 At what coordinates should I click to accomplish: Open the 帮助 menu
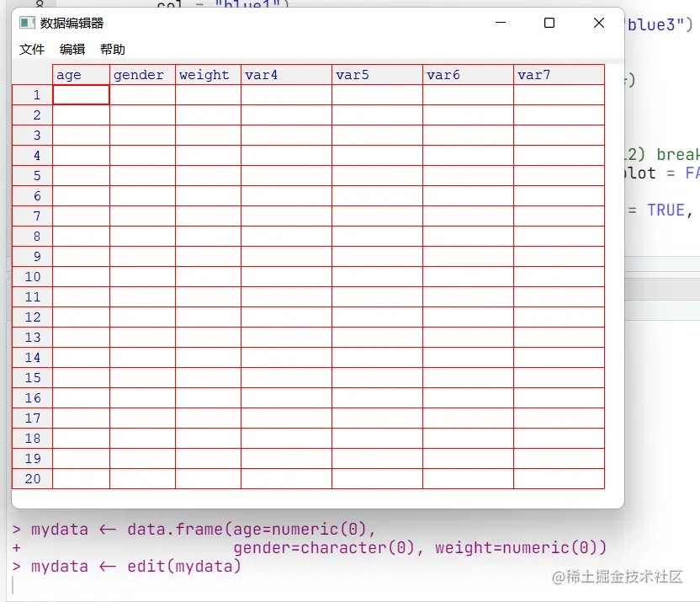tap(113, 49)
